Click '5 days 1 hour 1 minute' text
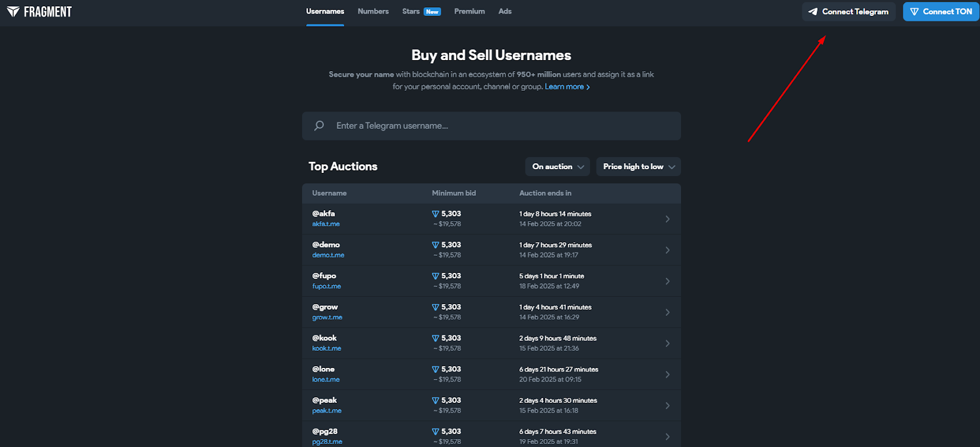Viewport: 980px width, 447px height. click(552, 277)
